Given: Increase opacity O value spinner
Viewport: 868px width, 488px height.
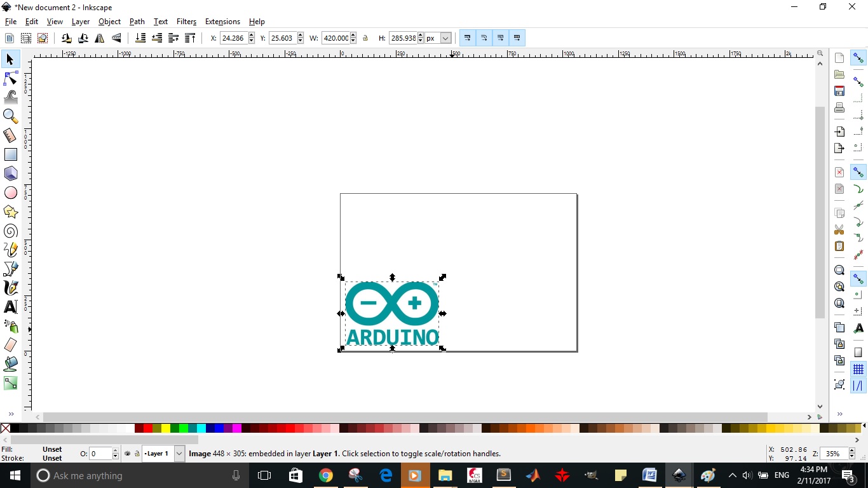Looking at the screenshot, I should 115,451.
